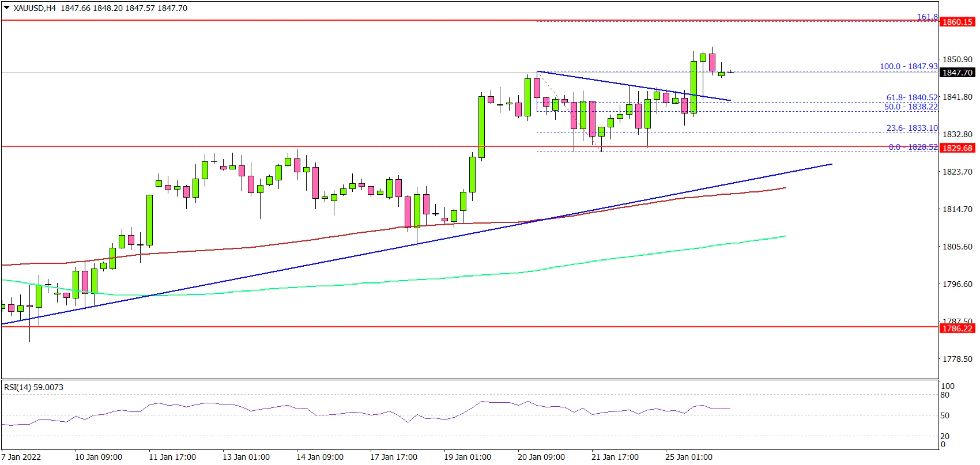Select the XAUUSD,H4 chart title text
This screenshot has height=465, width=980.
click(x=36, y=8)
